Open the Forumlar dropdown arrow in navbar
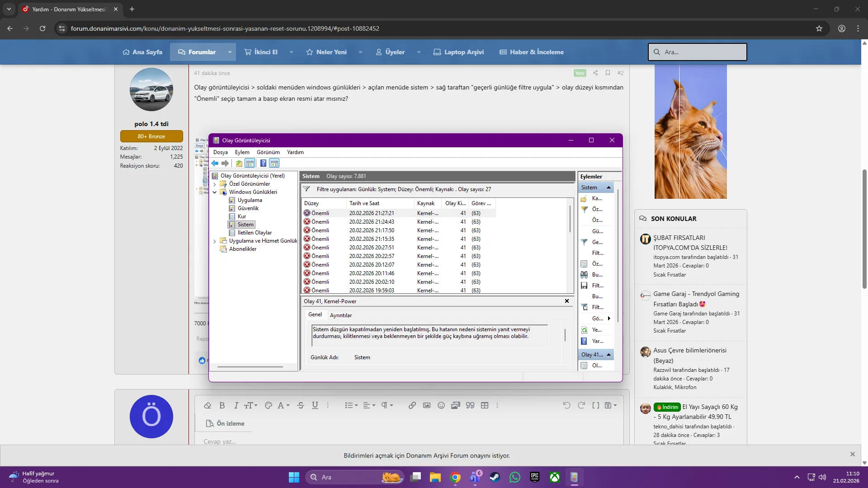Screen dimensions: 868x488 coord(230,52)
